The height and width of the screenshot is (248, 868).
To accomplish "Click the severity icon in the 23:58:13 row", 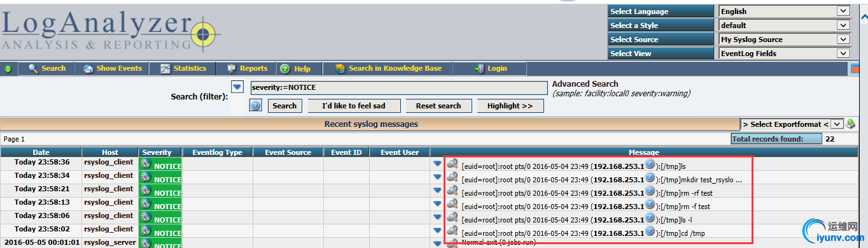I will pos(146,203).
